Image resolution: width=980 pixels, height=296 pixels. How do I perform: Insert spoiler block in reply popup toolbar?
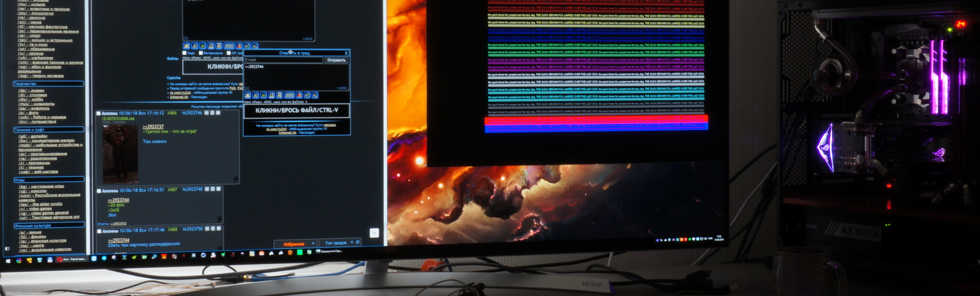click(x=289, y=95)
